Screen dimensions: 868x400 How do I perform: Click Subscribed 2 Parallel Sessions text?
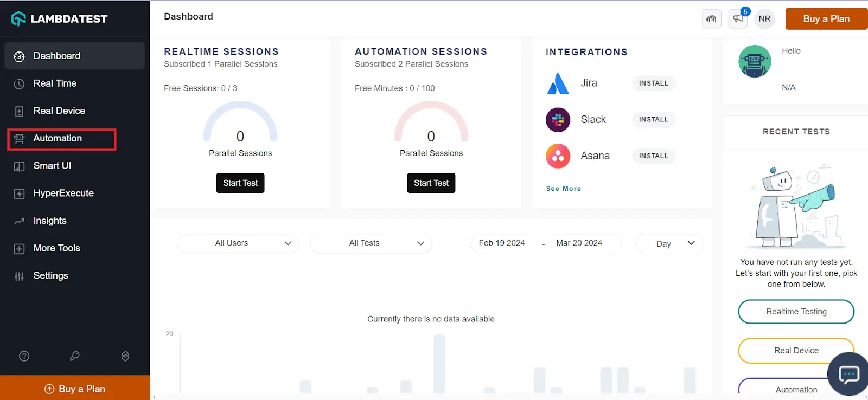coord(411,64)
